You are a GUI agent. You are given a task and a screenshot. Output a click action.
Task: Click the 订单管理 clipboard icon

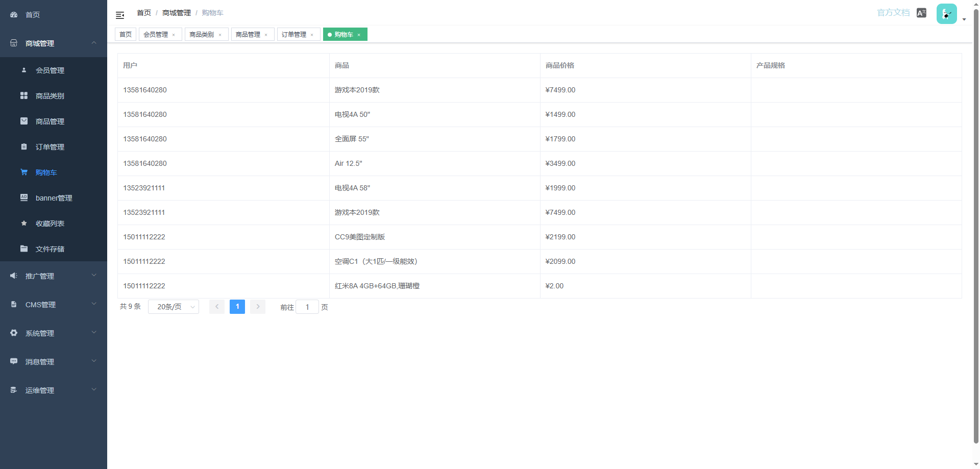(24, 147)
